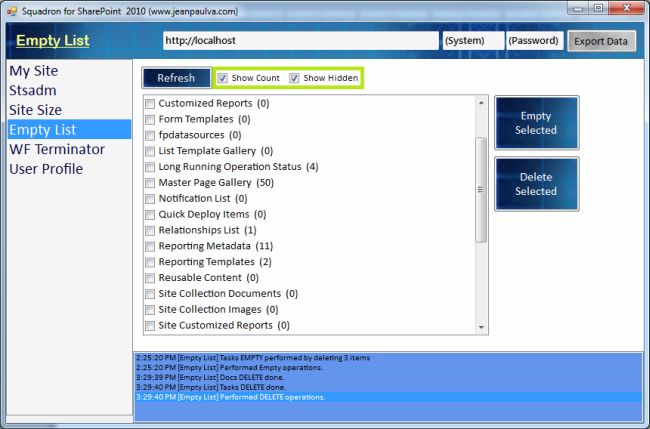The height and width of the screenshot is (429, 650).
Task: Toggle the Show Count checkbox
Action: (223, 78)
